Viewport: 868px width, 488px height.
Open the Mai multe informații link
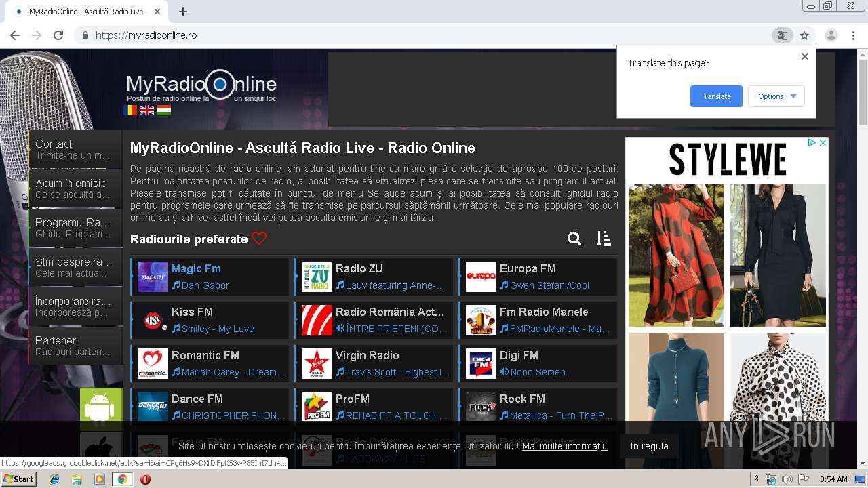[565, 446]
